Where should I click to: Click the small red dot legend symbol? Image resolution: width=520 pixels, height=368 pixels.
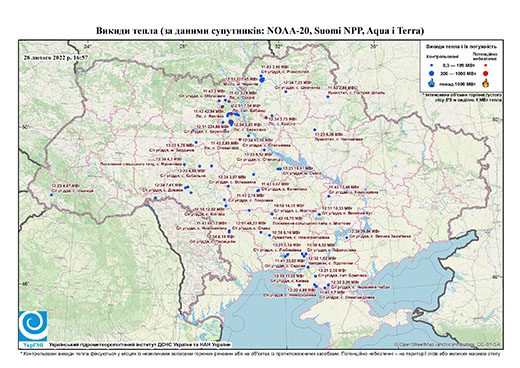[x=486, y=65]
